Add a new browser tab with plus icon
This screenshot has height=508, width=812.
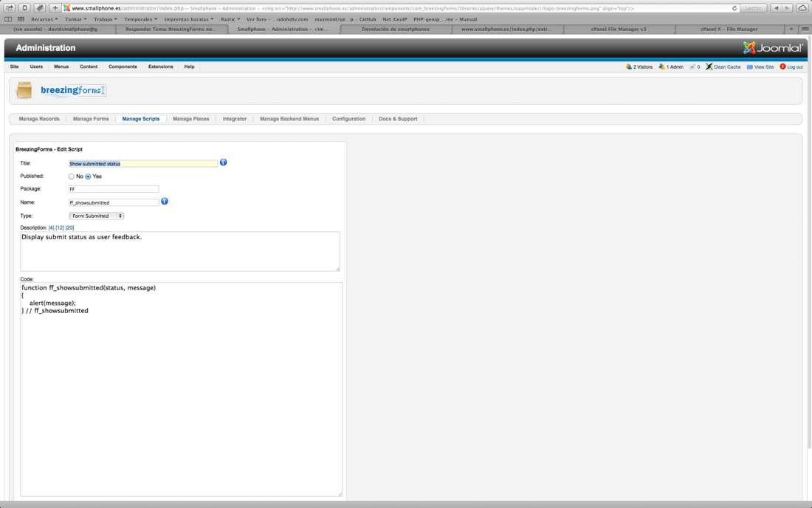(x=791, y=29)
